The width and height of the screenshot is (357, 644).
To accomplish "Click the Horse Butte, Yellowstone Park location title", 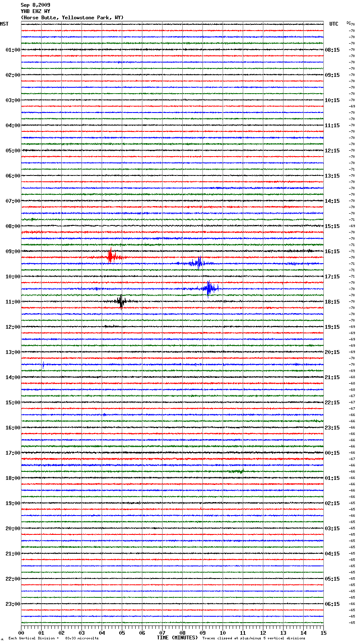I will [x=72, y=18].
